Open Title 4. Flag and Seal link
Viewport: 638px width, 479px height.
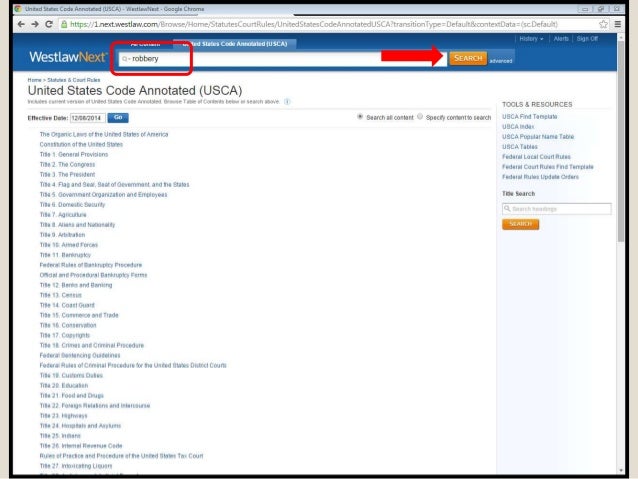(x=114, y=185)
